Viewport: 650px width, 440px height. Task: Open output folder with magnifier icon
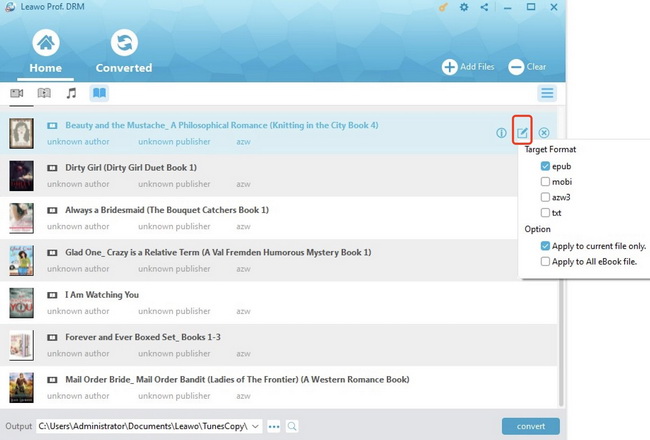tap(292, 426)
